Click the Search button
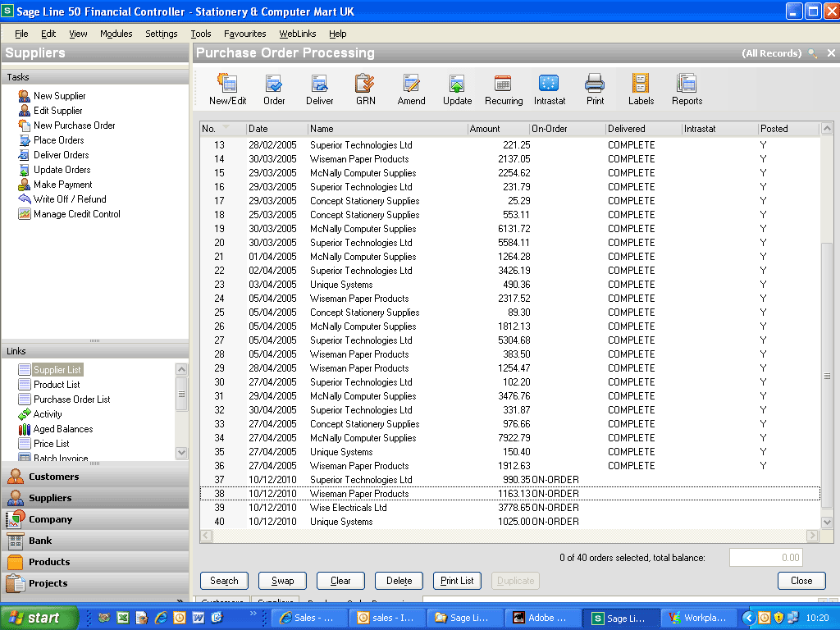The width and height of the screenshot is (840, 630). tap(224, 581)
